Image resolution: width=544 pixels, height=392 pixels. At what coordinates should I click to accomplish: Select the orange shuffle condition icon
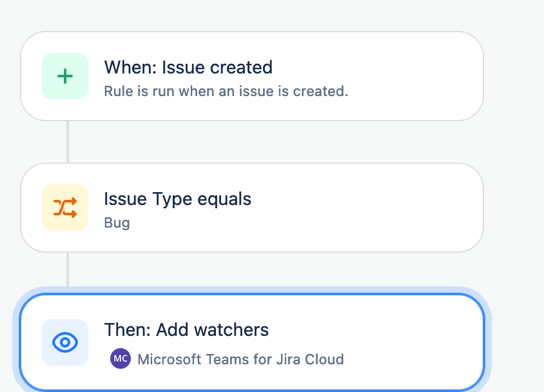point(65,208)
